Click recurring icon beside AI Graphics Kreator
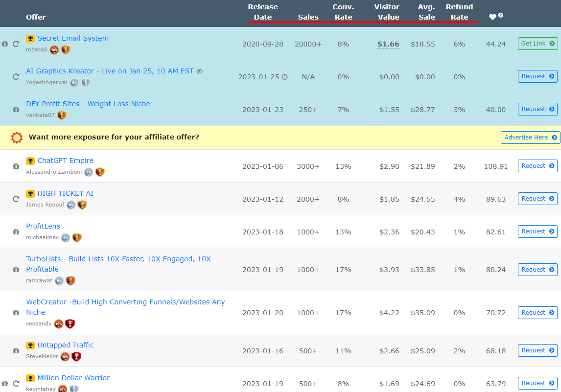Image resolution: width=561 pixels, height=392 pixels. click(x=16, y=77)
